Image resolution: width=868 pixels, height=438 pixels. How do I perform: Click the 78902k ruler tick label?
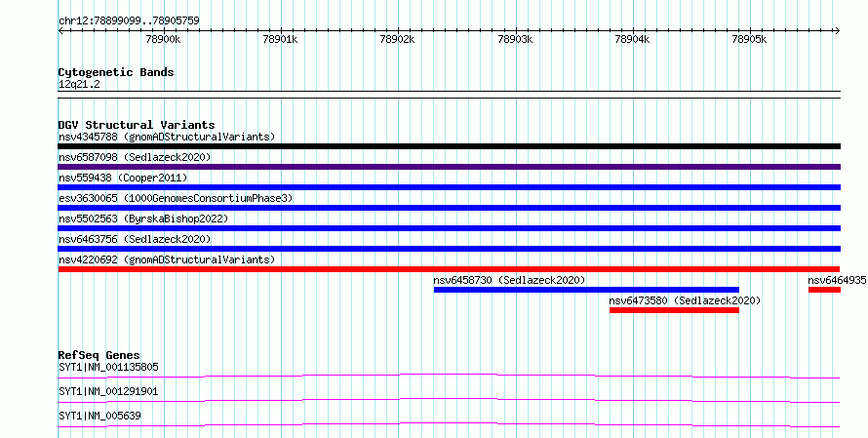tap(398, 39)
